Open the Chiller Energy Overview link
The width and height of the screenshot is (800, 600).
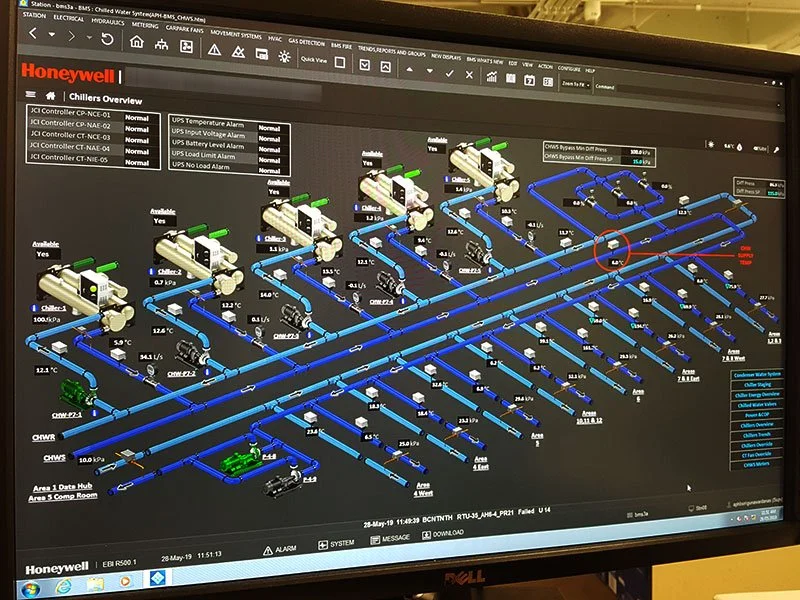click(x=757, y=395)
